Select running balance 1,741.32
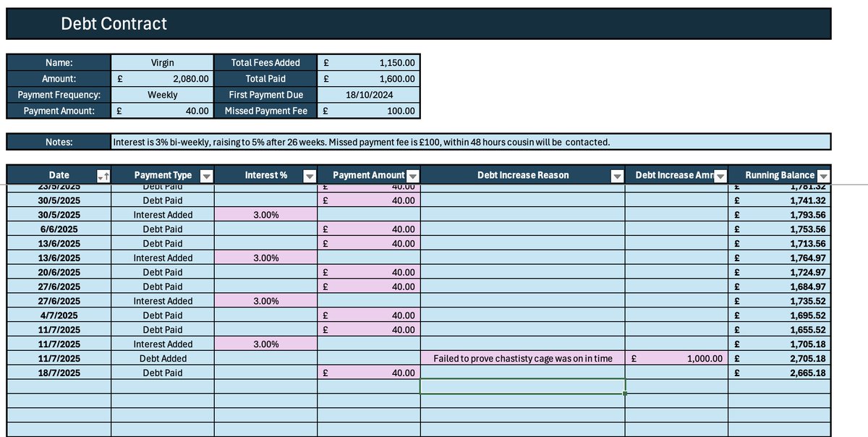 click(x=779, y=200)
